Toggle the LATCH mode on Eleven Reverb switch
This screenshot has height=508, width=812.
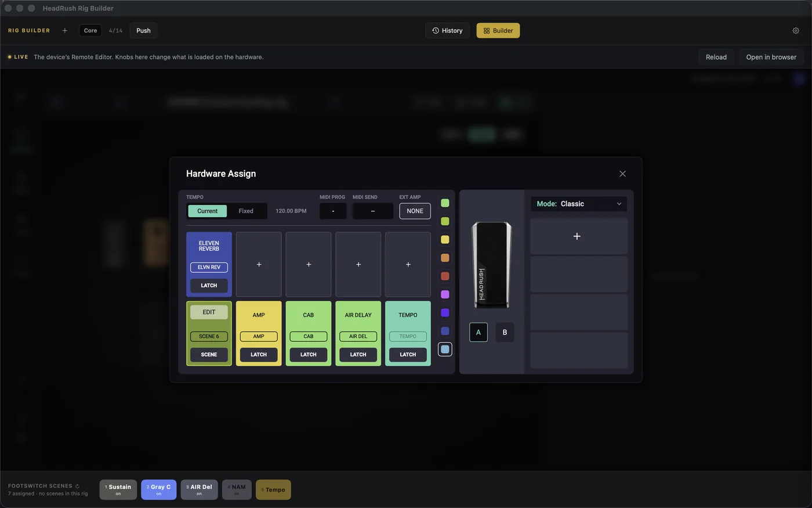(x=209, y=286)
